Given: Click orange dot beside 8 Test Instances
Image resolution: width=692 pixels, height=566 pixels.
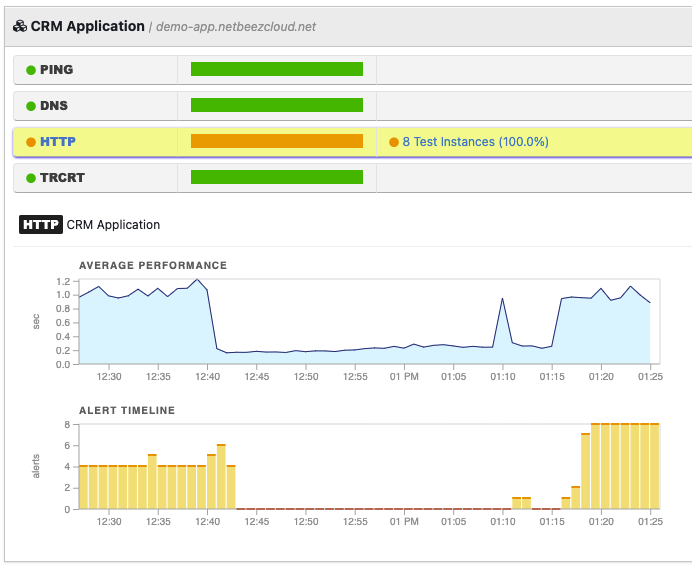Looking at the screenshot, I should (x=394, y=142).
